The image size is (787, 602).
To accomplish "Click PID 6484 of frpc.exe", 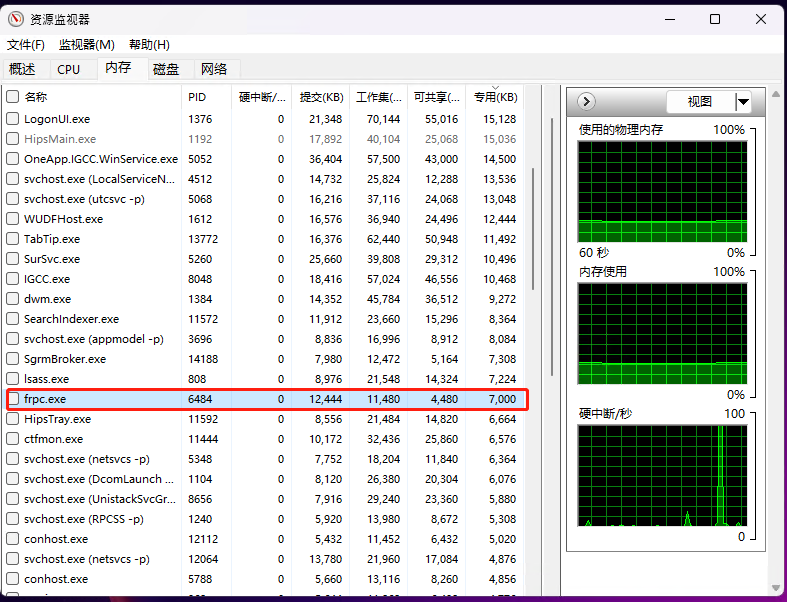I will click(x=200, y=399).
